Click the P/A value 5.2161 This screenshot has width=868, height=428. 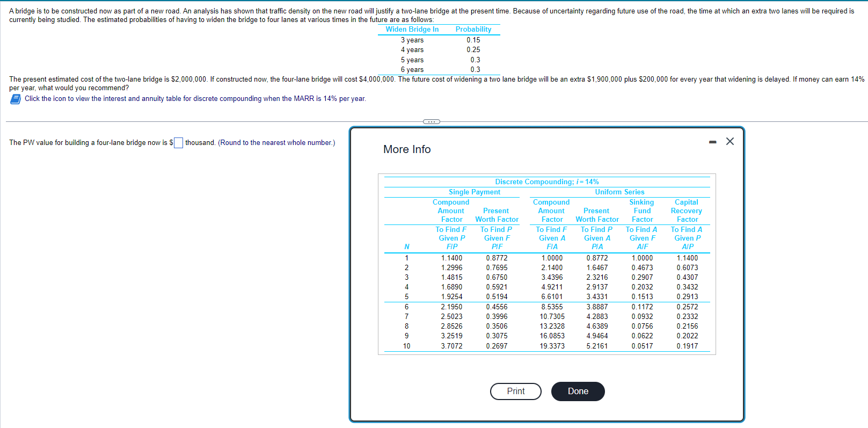click(597, 346)
